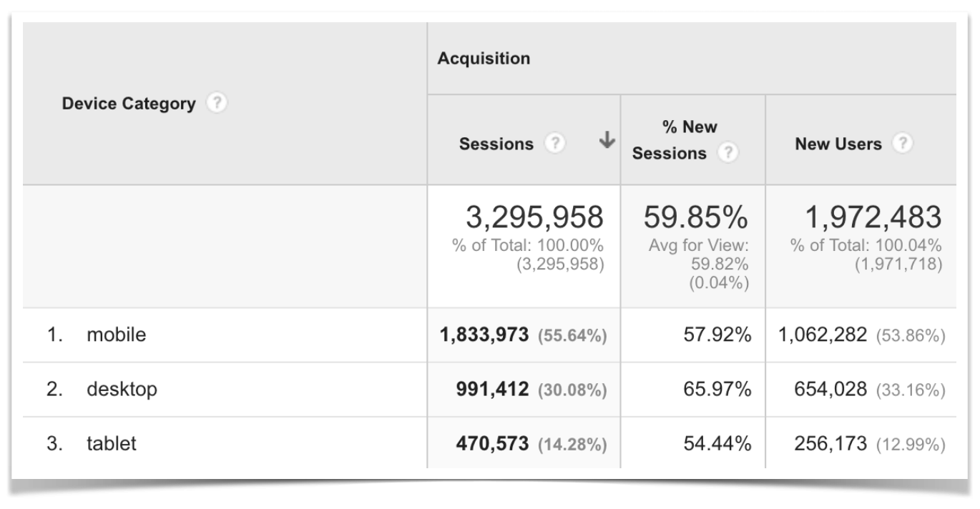980x509 pixels.
Task: Click the % New Sessions help icon
Action: click(x=727, y=152)
